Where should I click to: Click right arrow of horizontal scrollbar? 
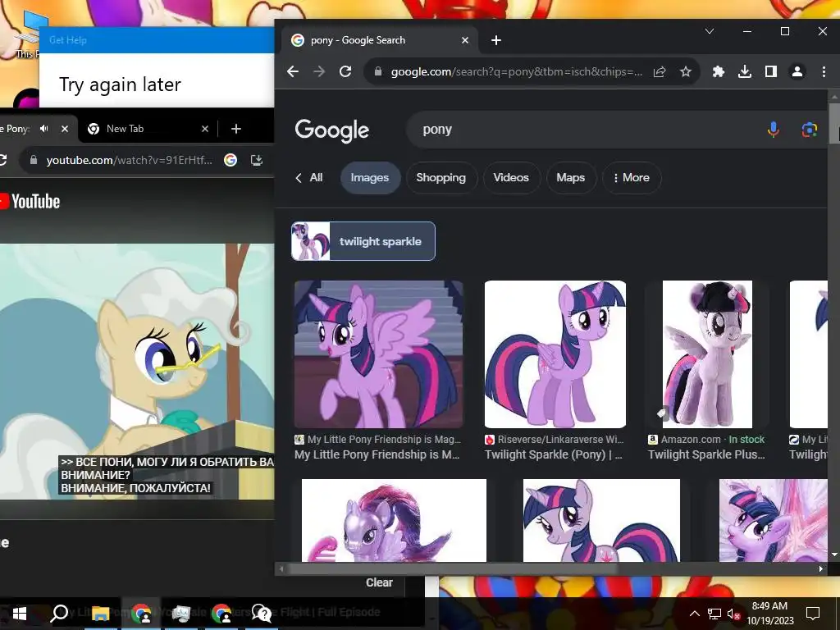820,569
